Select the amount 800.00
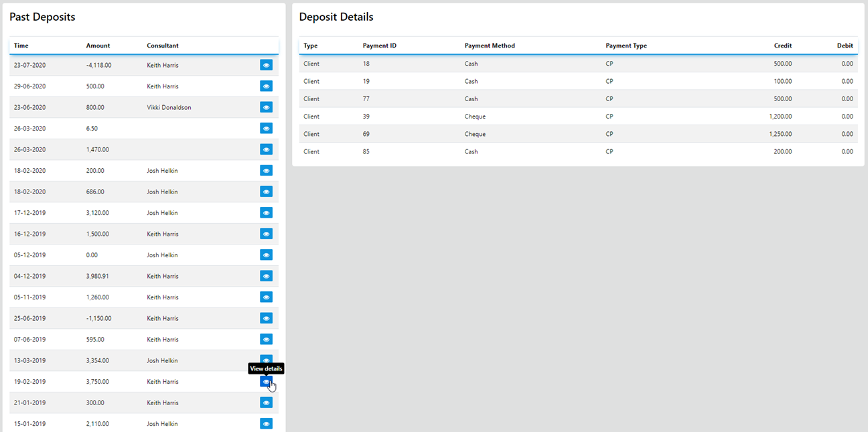The image size is (868, 432). pyautogui.click(x=94, y=107)
